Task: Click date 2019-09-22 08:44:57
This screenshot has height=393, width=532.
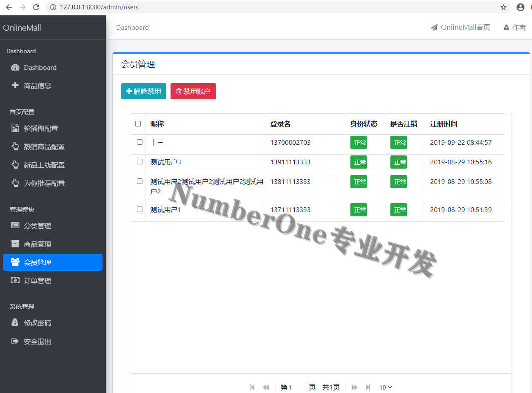Action: tap(461, 142)
